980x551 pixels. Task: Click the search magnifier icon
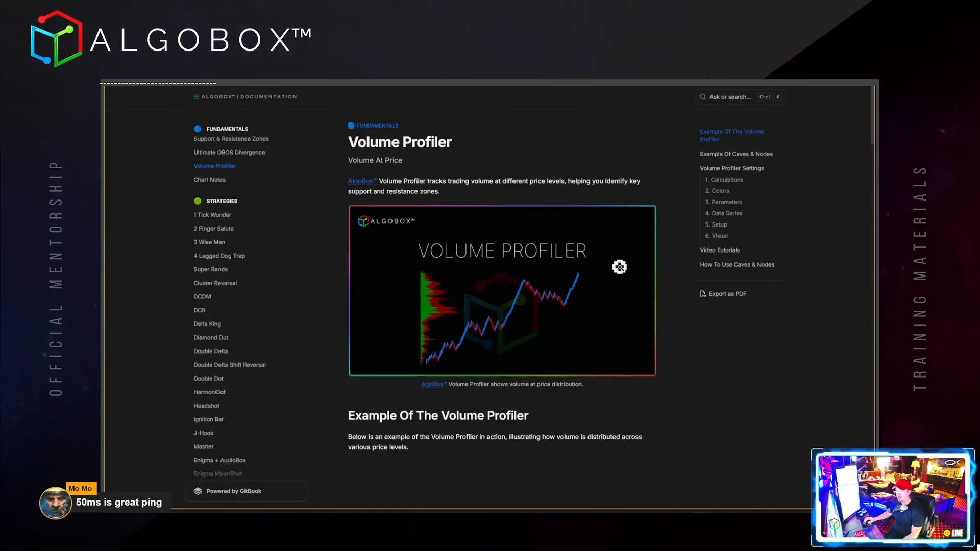[703, 97]
